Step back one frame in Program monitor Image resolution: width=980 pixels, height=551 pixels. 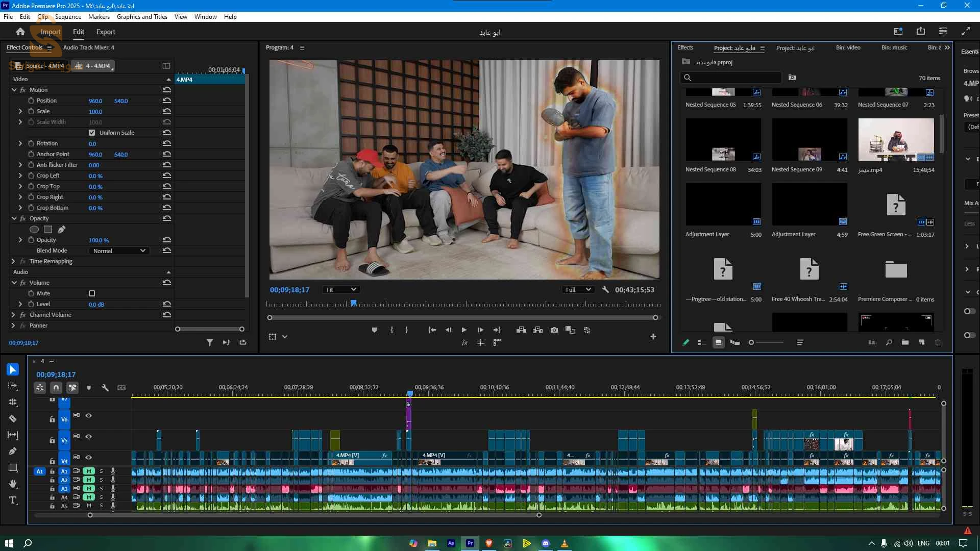(x=448, y=330)
